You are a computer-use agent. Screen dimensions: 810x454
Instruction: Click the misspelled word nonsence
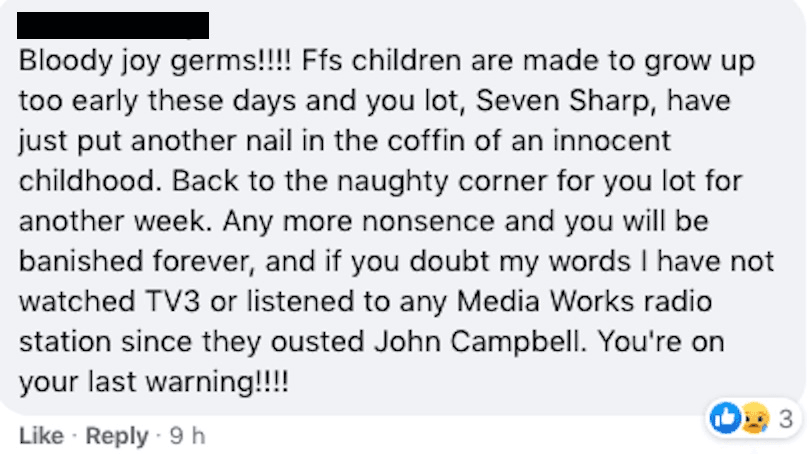(x=428, y=222)
